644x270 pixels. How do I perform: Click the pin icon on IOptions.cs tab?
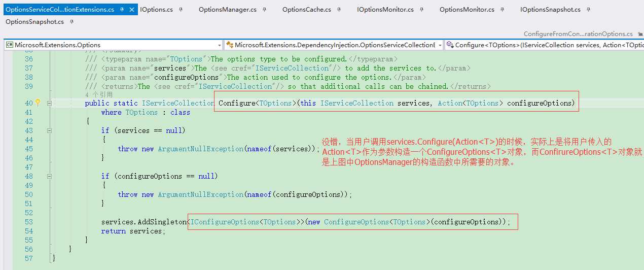pyautogui.click(x=182, y=10)
